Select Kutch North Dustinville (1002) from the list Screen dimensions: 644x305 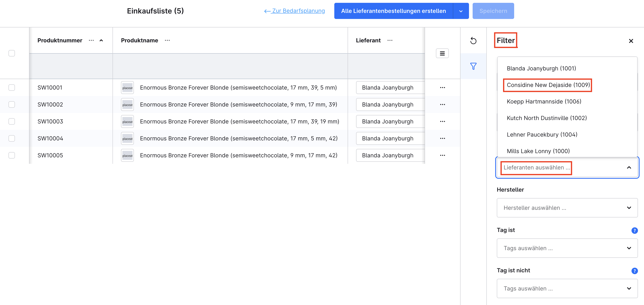546,118
